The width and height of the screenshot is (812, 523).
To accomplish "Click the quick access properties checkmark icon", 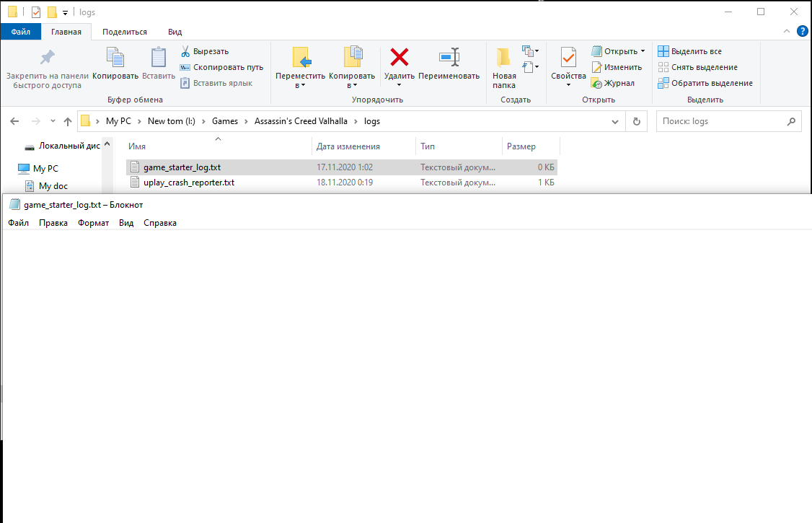I will point(36,12).
